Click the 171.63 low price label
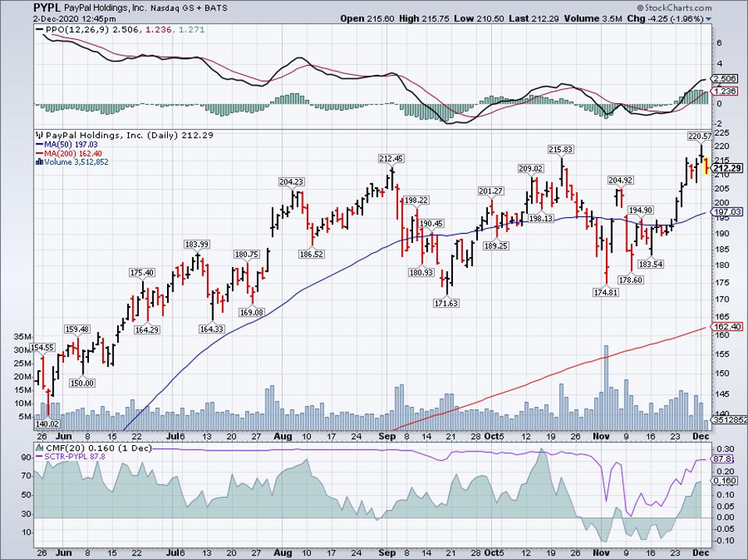 pos(446,303)
